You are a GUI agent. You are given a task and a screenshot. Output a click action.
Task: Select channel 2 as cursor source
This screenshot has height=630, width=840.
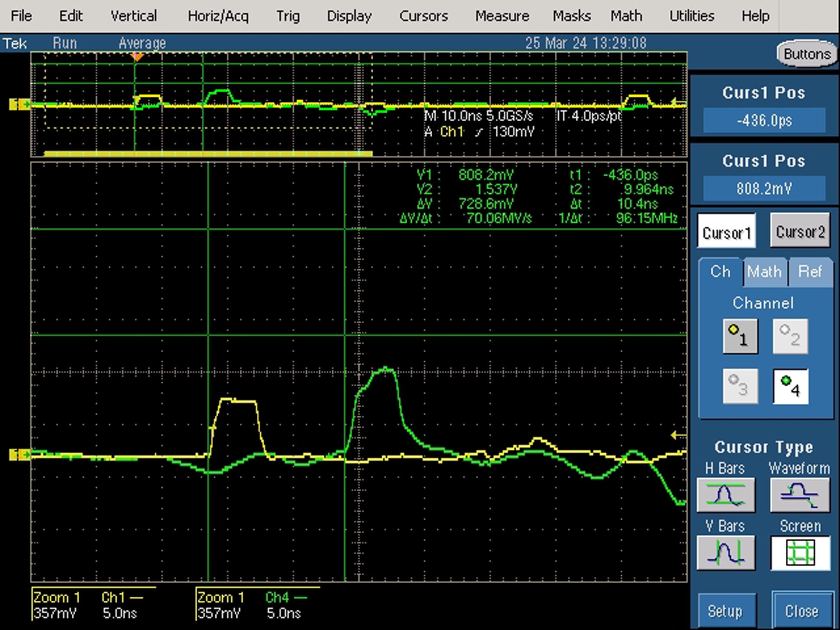point(790,336)
